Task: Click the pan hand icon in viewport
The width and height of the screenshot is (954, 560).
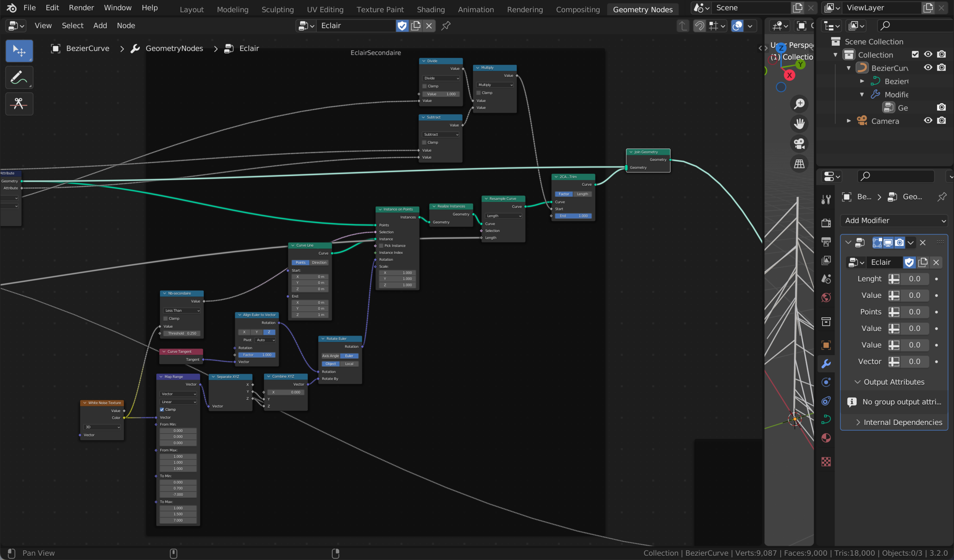Action: click(799, 124)
